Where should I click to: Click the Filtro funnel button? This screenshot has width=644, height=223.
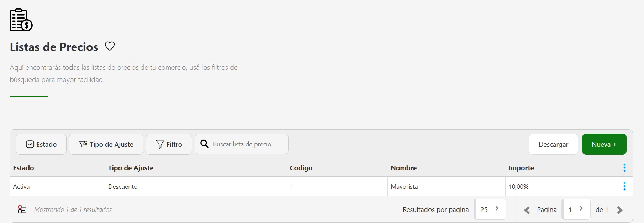(x=169, y=144)
